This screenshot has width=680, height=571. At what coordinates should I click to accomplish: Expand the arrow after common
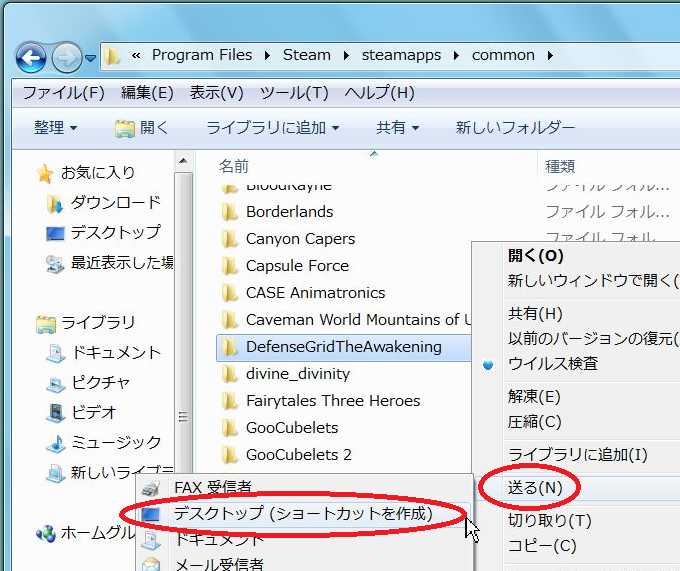click(x=550, y=55)
